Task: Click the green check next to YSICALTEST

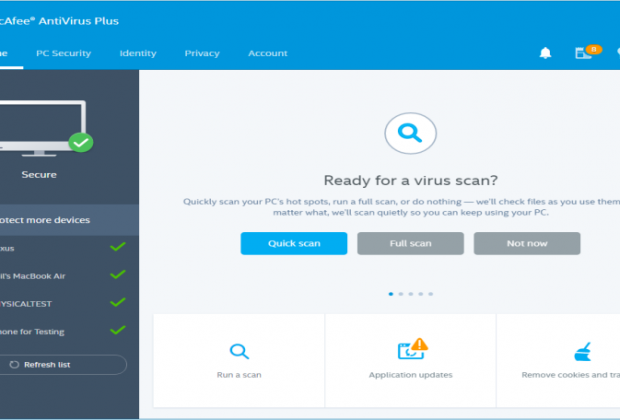Action: point(118,303)
